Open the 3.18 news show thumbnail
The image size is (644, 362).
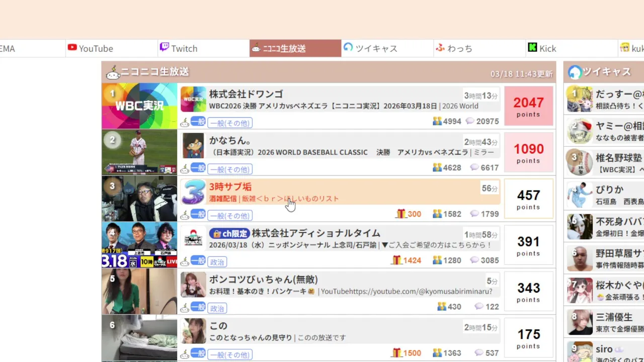[139, 245]
